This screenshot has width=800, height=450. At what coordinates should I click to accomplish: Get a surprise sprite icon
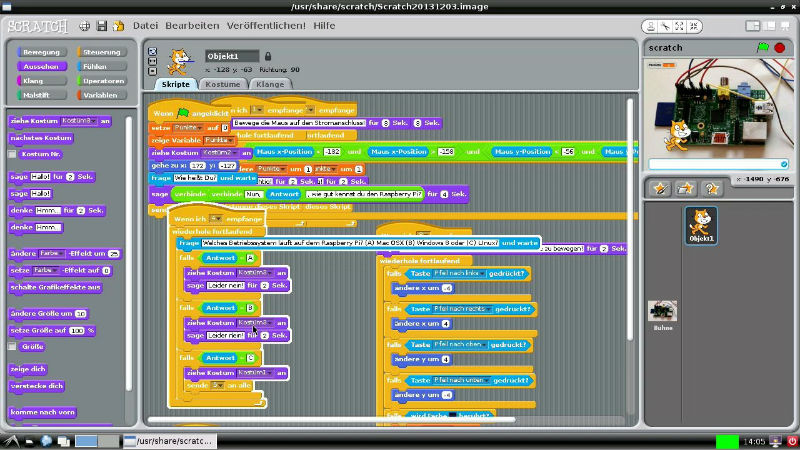click(x=711, y=189)
